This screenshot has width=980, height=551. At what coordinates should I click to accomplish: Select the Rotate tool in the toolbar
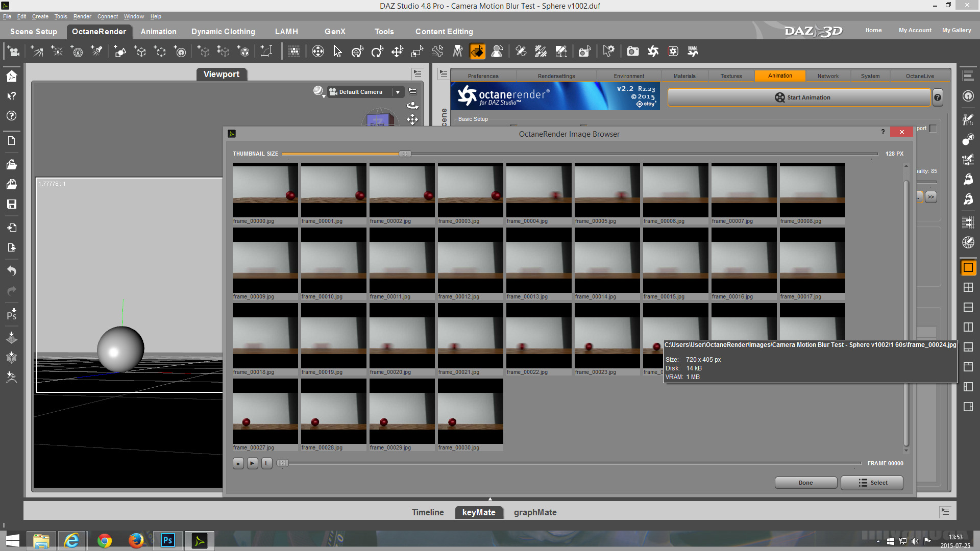click(377, 51)
